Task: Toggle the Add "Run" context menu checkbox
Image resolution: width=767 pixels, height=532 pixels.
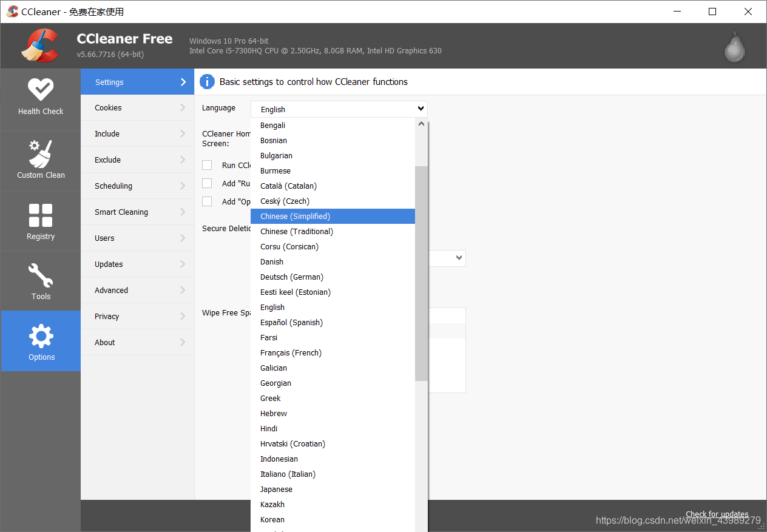Action: [207, 183]
